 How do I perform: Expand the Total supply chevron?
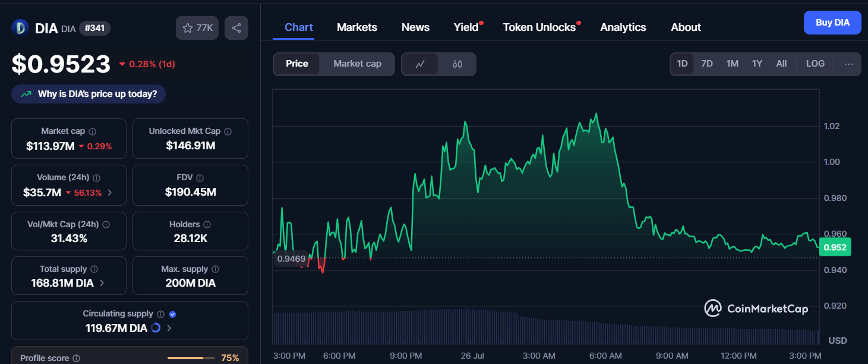tap(102, 283)
